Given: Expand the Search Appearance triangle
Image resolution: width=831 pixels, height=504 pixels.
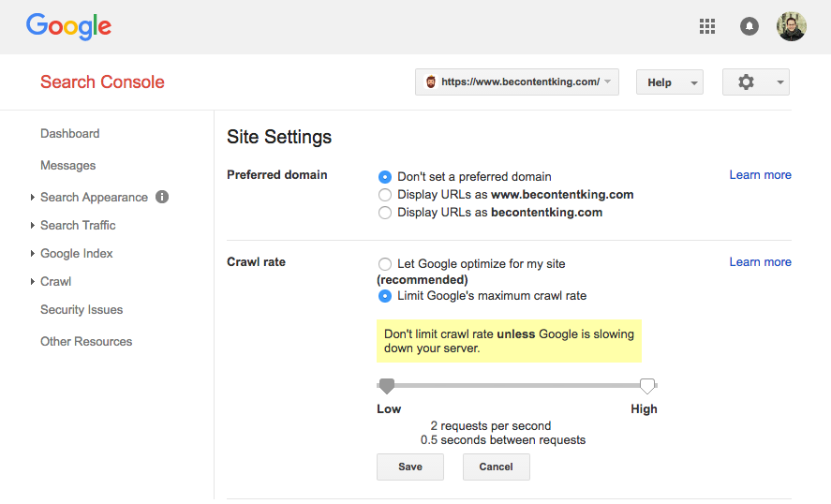Looking at the screenshot, I should click(x=33, y=197).
